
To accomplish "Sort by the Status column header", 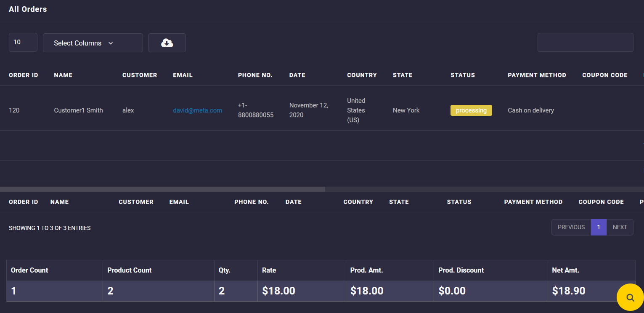I will coord(462,75).
